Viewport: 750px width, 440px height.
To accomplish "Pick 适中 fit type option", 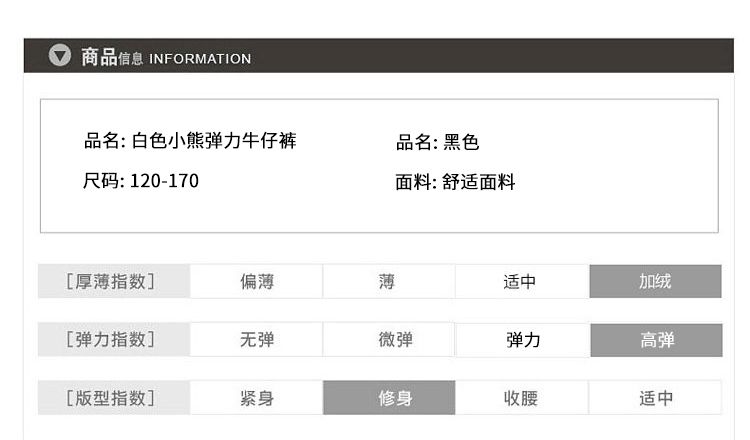I will point(656,398).
